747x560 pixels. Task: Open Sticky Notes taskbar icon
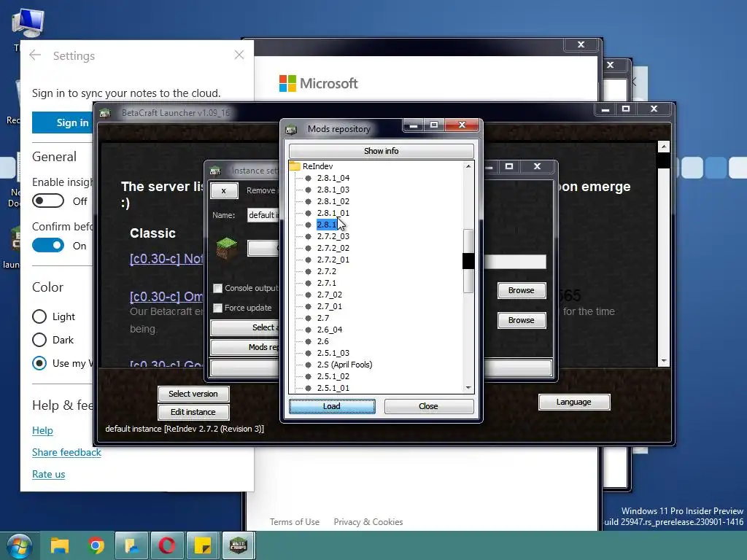pyautogui.click(x=203, y=545)
